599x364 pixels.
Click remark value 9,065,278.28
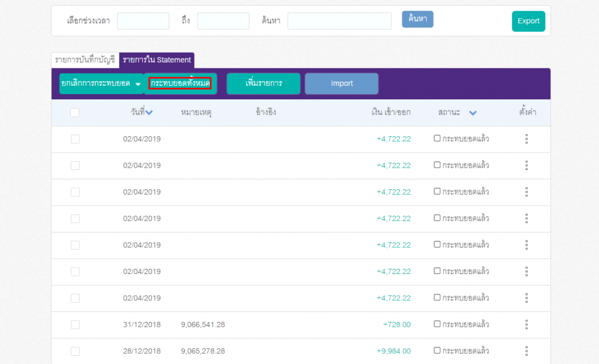[203, 351]
